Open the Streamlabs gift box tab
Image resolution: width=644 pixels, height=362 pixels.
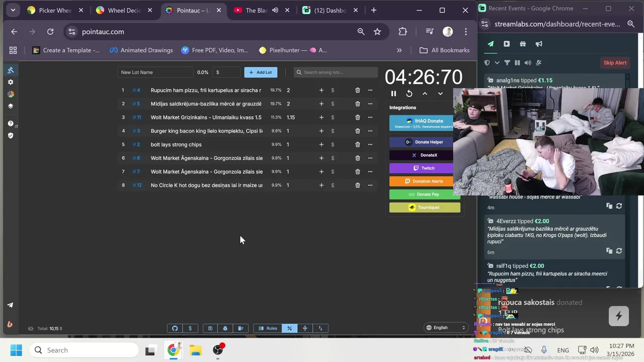pos(523,44)
